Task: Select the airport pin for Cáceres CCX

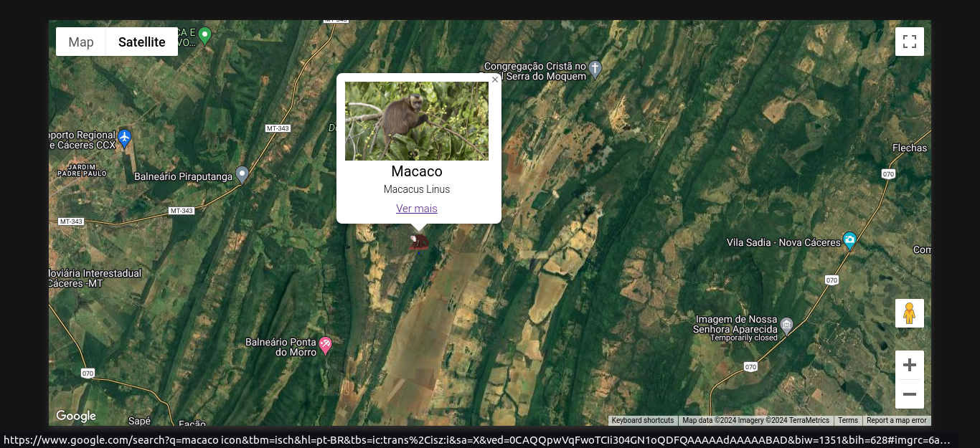Action: [x=125, y=137]
